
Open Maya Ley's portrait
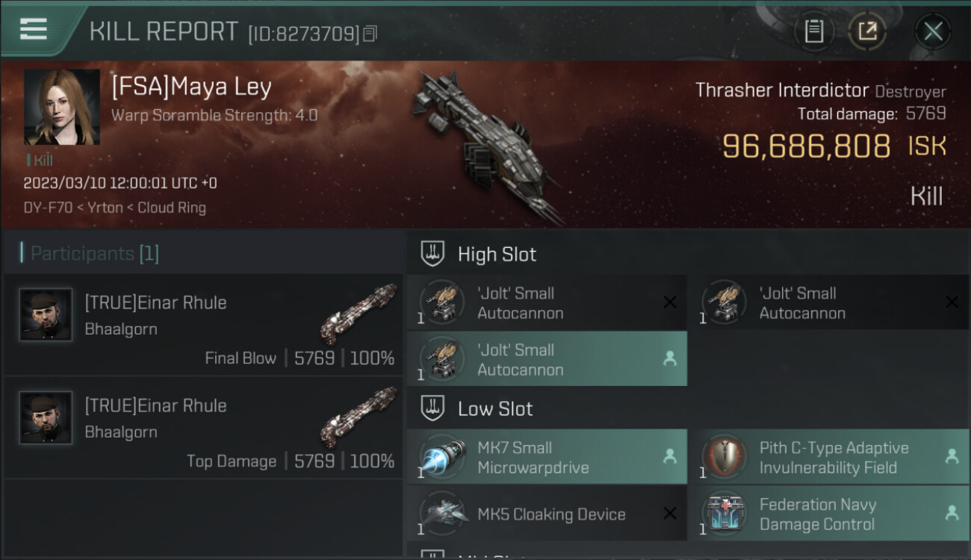pyautogui.click(x=62, y=108)
